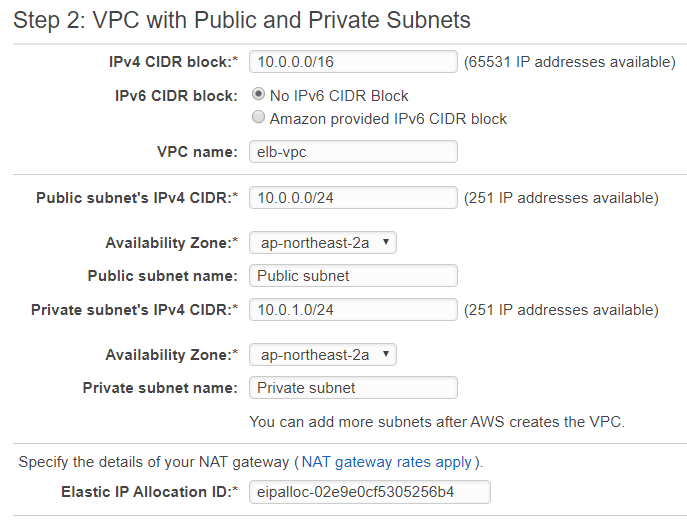
Task: Click the private subnet CIDR field showing 10.0.1.0/24
Action: point(354,310)
